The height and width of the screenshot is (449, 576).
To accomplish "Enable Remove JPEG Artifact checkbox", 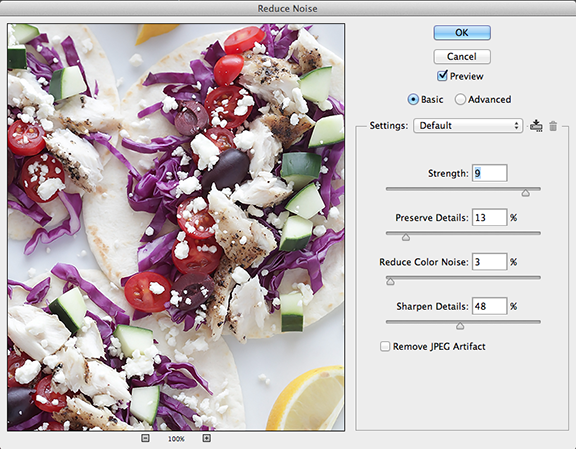I will coord(385,346).
